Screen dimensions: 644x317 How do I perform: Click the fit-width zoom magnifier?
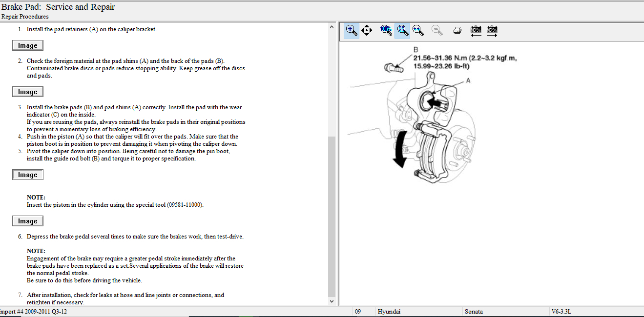click(417, 30)
